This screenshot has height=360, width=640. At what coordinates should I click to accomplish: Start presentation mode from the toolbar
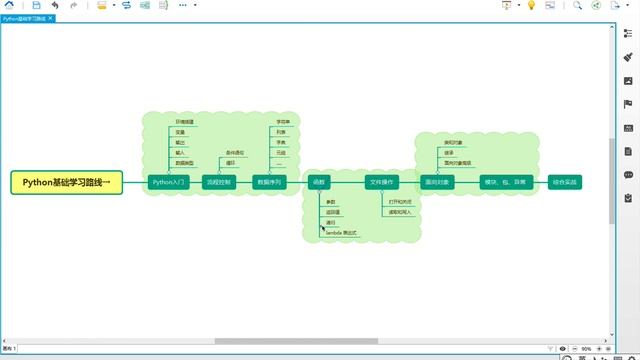click(507, 5)
